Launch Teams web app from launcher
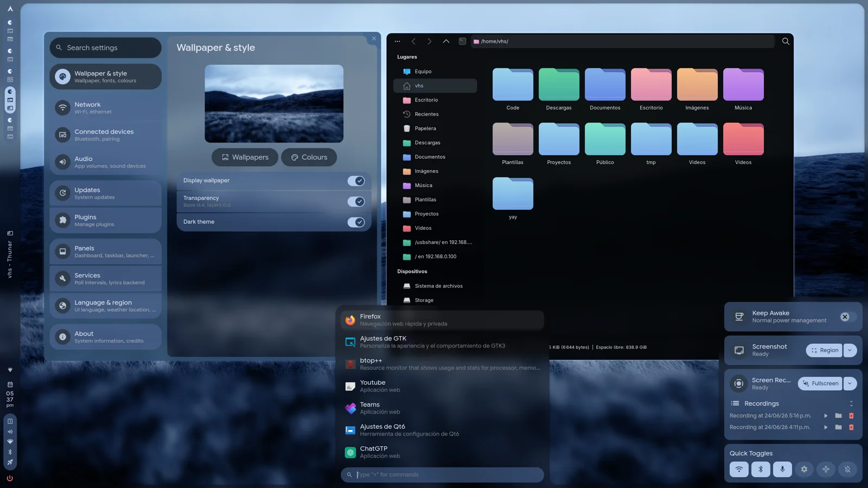 point(442,408)
